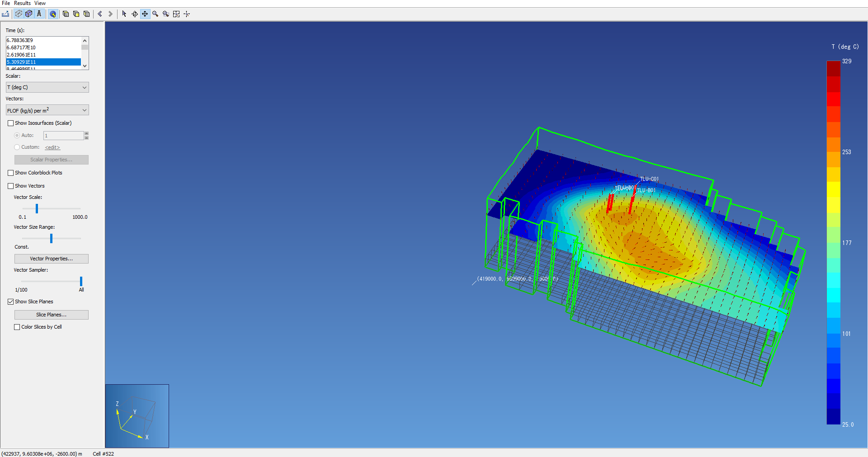The width and height of the screenshot is (868, 457).
Task: Click the Vector Scale slider handle
Action: (37, 208)
